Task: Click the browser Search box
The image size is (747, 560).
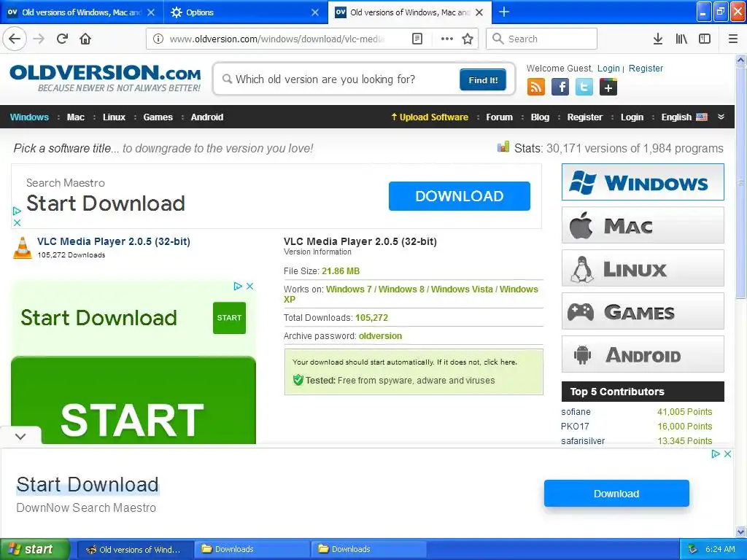Action: coord(542,39)
